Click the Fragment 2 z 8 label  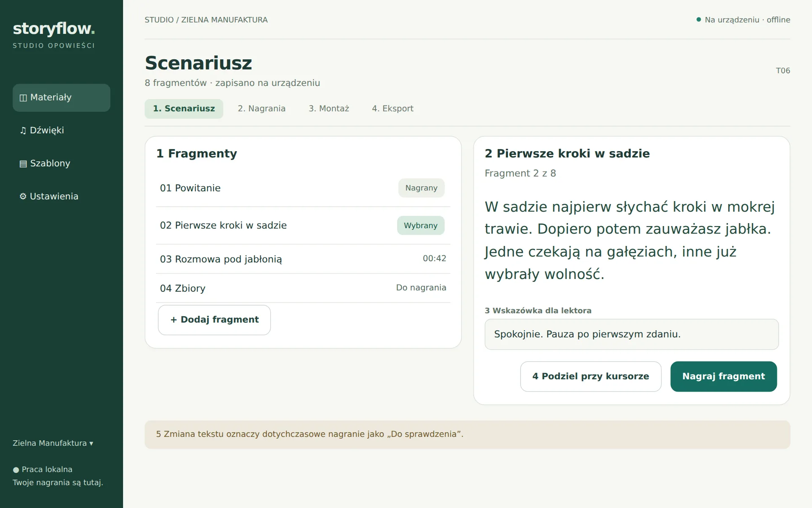tap(520, 174)
